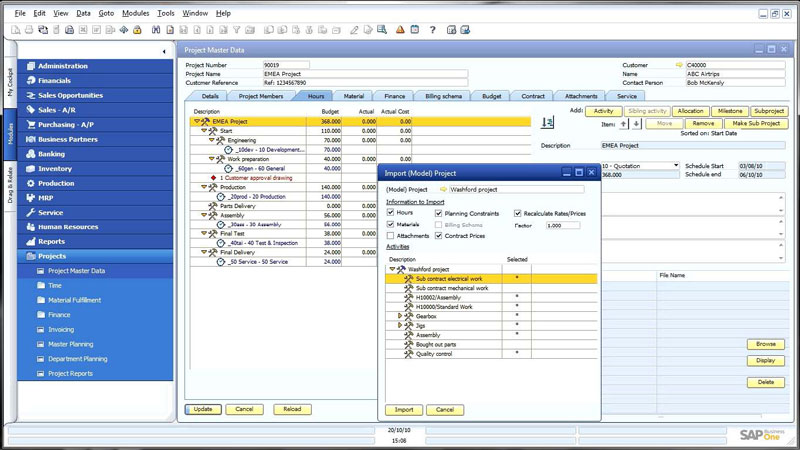Click the Administration module icon
This screenshot has height=450, width=800.
click(31, 66)
